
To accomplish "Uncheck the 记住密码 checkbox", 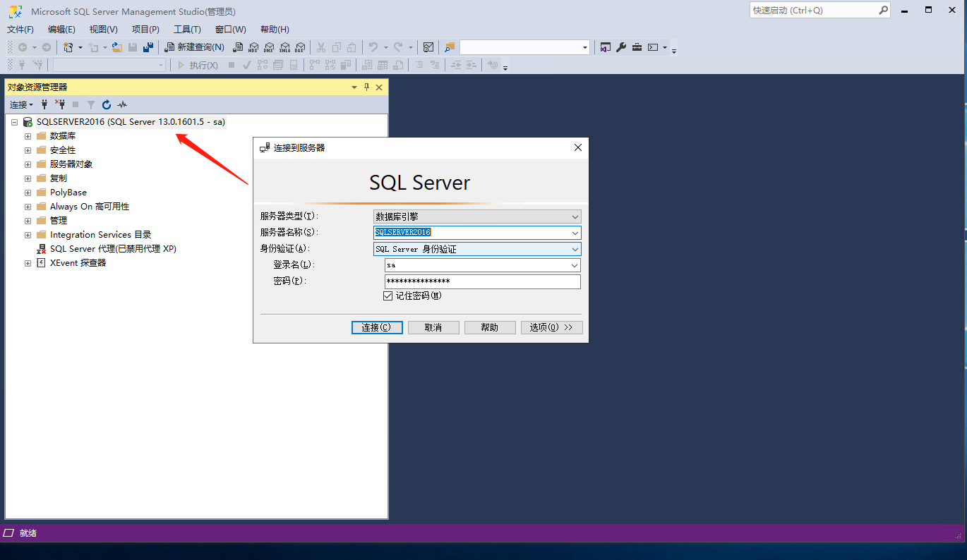I will (388, 296).
